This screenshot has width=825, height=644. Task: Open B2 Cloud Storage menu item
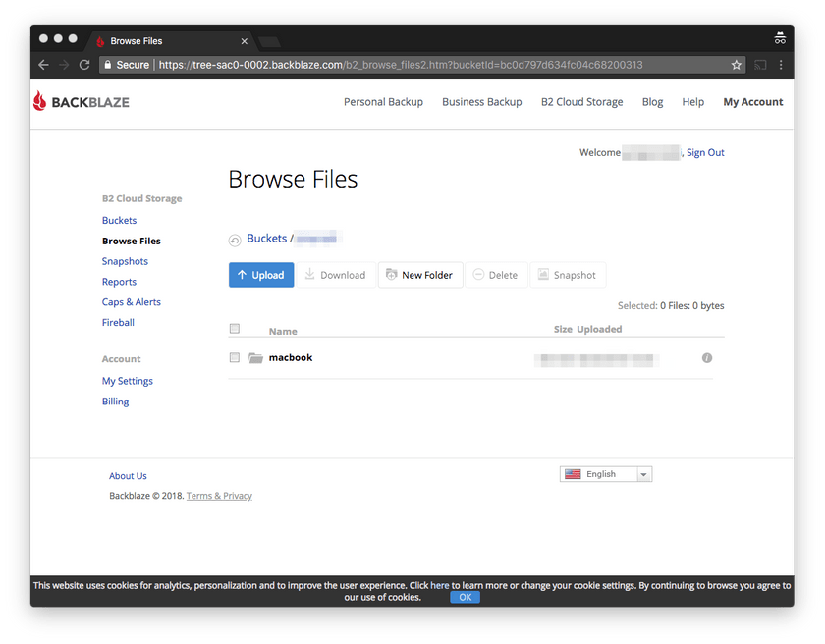point(581,102)
